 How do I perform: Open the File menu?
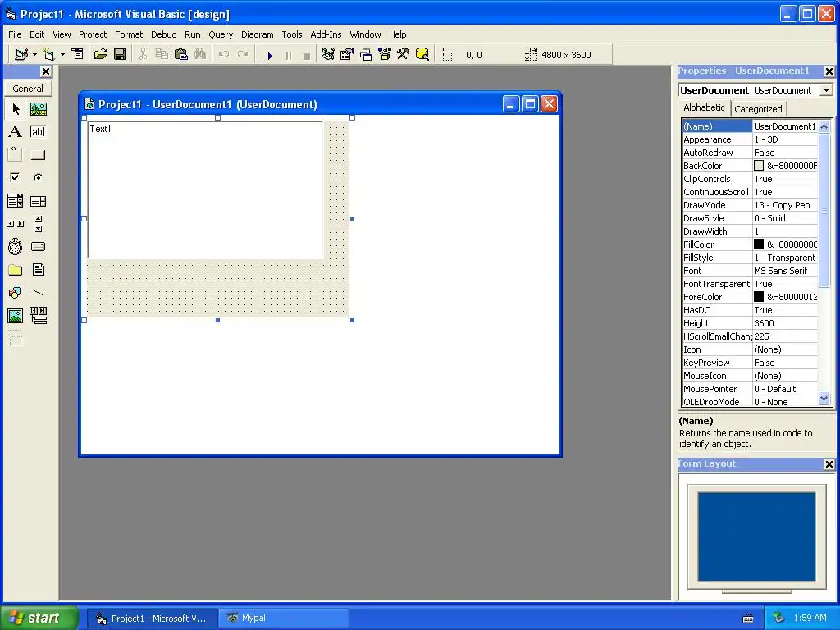(15, 34)
